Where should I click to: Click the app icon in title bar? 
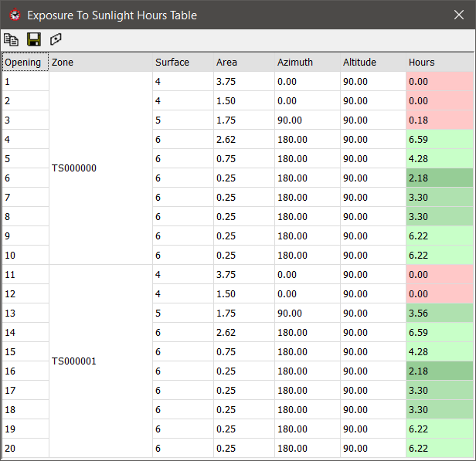[x=13, y=15]
